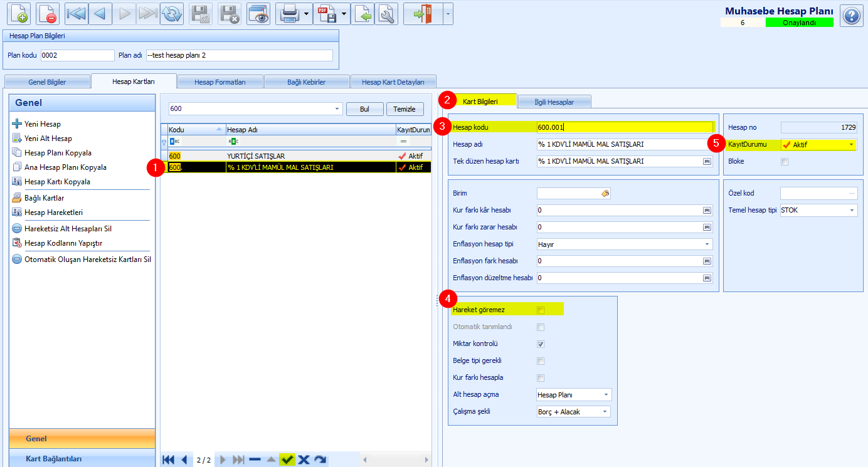Open the wrench settings icon
This screenshot has width=868, height=467.
(386, 13)
